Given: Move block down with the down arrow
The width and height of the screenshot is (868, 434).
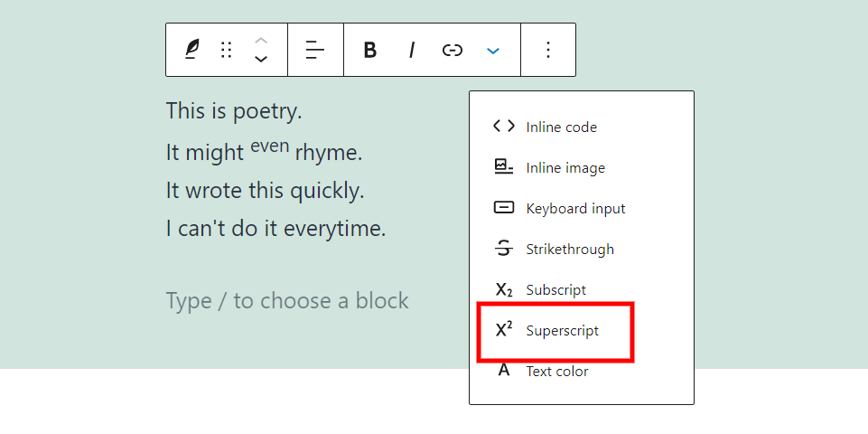Looking at the screenshot, I should click(261, 60).
